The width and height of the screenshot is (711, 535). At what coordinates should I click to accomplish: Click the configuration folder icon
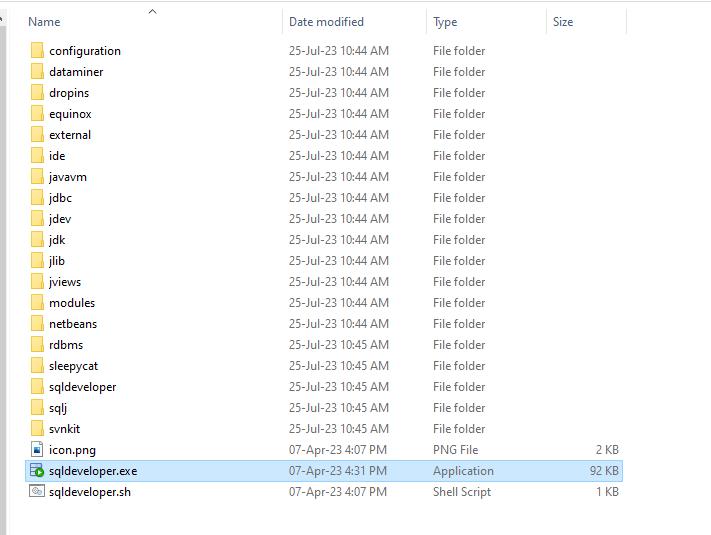tap(37, 51)
